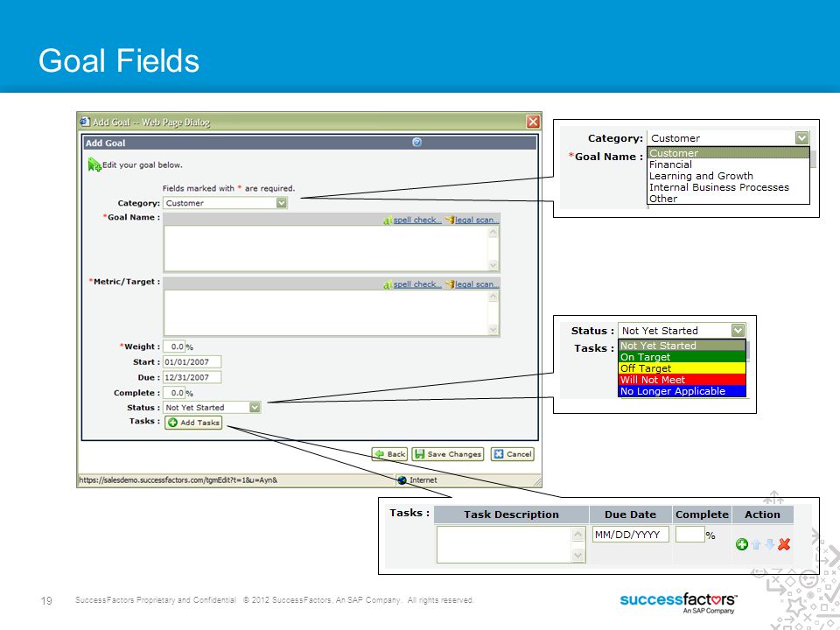Click the Due Date column header

631,514
